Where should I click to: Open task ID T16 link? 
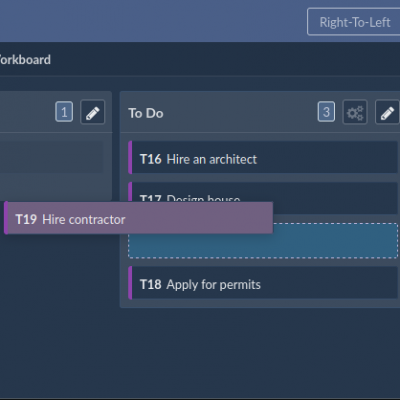point(151,159)
